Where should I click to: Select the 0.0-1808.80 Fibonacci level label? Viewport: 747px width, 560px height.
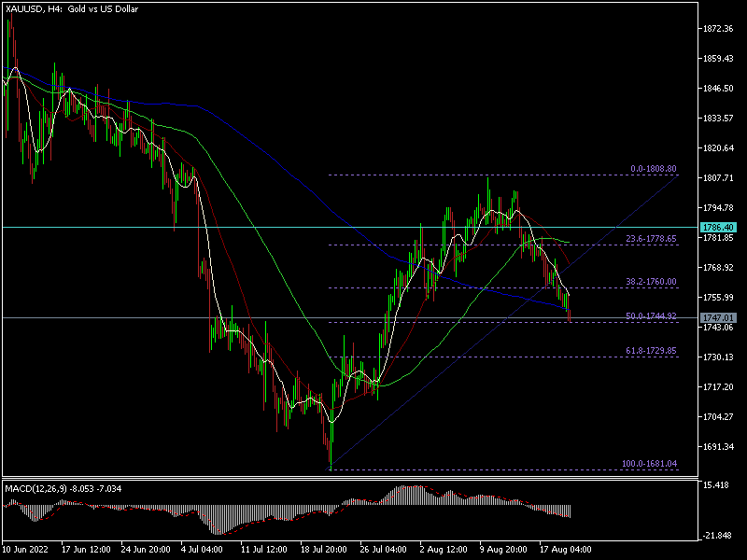click(653, 169)
